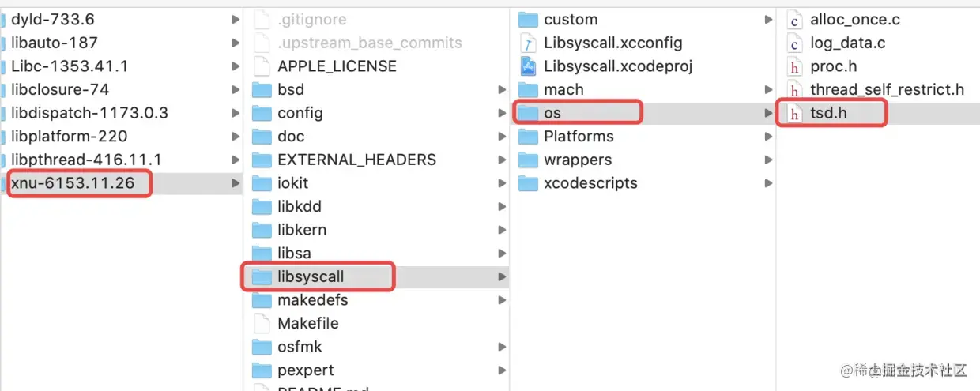Click the config folder icon
This screenshot has width=980, height=391.
[262, 113]
